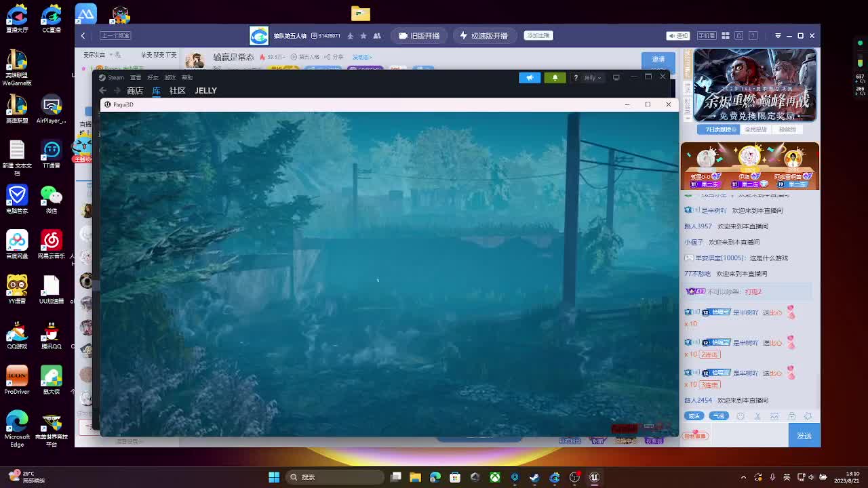Open the 帮助 menu in the Steam window
The width and height of the screenshot is (868, 488).
point(187,77)
